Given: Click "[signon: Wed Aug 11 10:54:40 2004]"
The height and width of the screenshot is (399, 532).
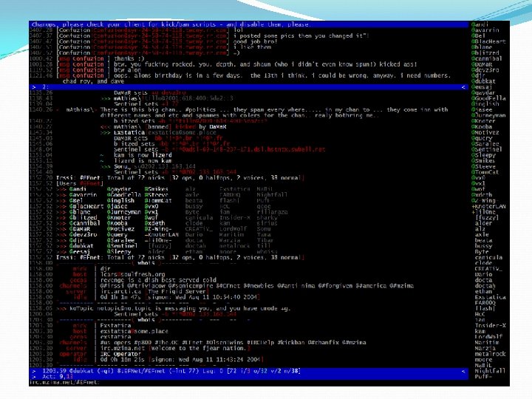Looking at the screenshot, I should (204, 297).
